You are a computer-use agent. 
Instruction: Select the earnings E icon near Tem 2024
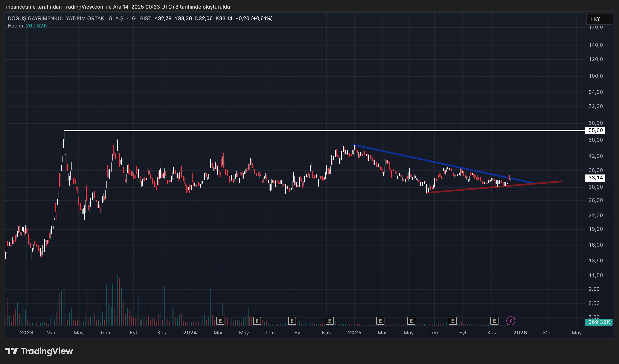point(257,321)
